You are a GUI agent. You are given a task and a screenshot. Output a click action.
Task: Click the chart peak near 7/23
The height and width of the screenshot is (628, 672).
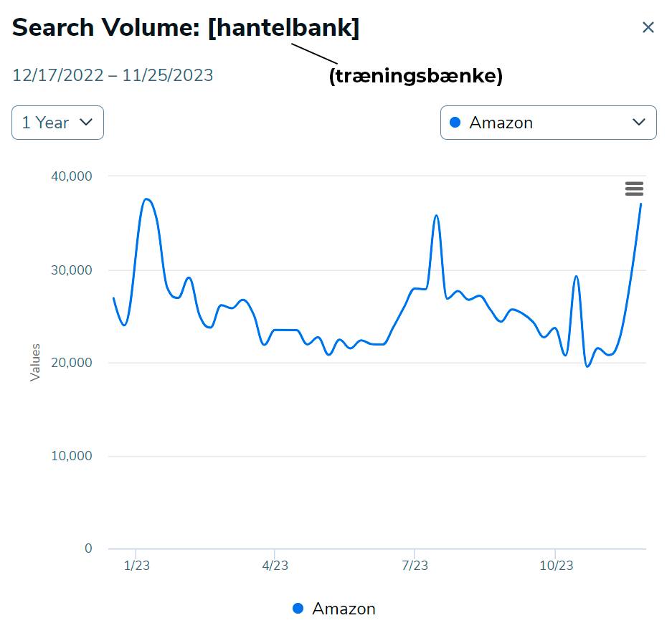tap(436, 215)
